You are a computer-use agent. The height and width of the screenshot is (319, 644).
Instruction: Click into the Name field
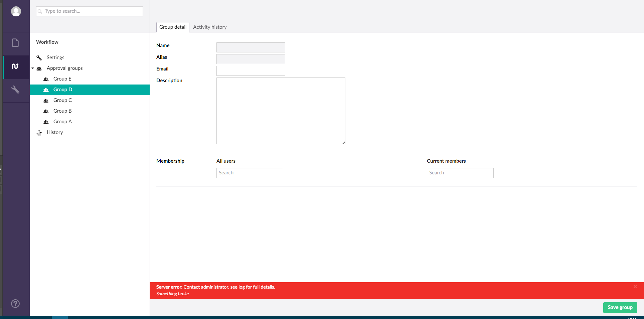pyautogui.click(x=251, y=47)
